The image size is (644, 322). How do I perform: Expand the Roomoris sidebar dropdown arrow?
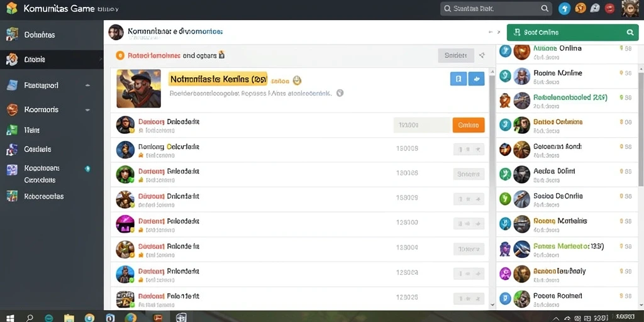pos(87,111)
